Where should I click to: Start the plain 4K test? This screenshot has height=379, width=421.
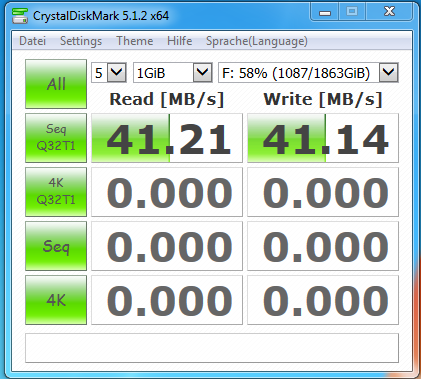pyautogui.click(x=56, y=300)
